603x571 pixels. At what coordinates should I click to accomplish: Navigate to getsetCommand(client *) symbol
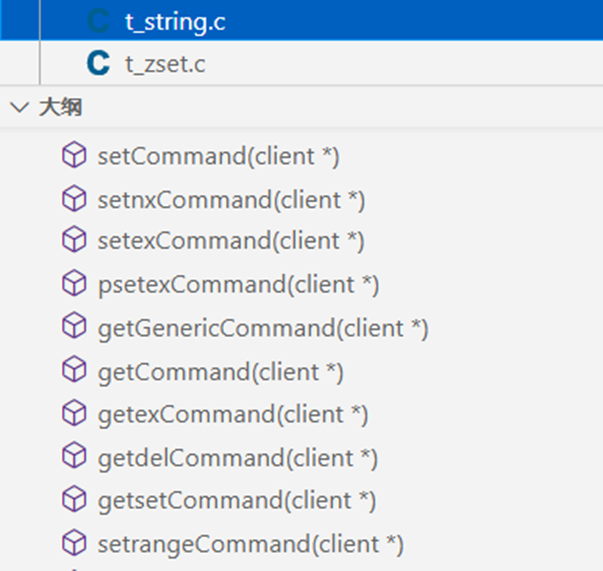click(x=236, y=499)
